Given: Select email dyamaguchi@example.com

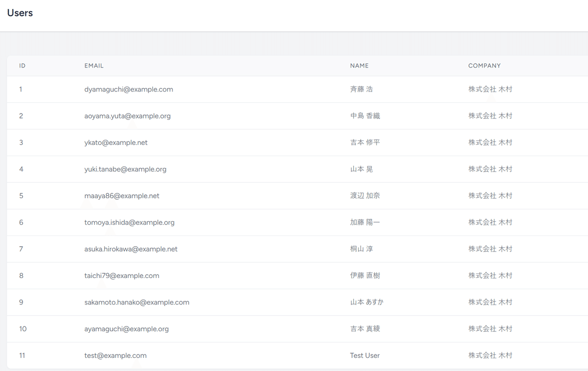Looking at the screenshot, I should click(129, 90).
